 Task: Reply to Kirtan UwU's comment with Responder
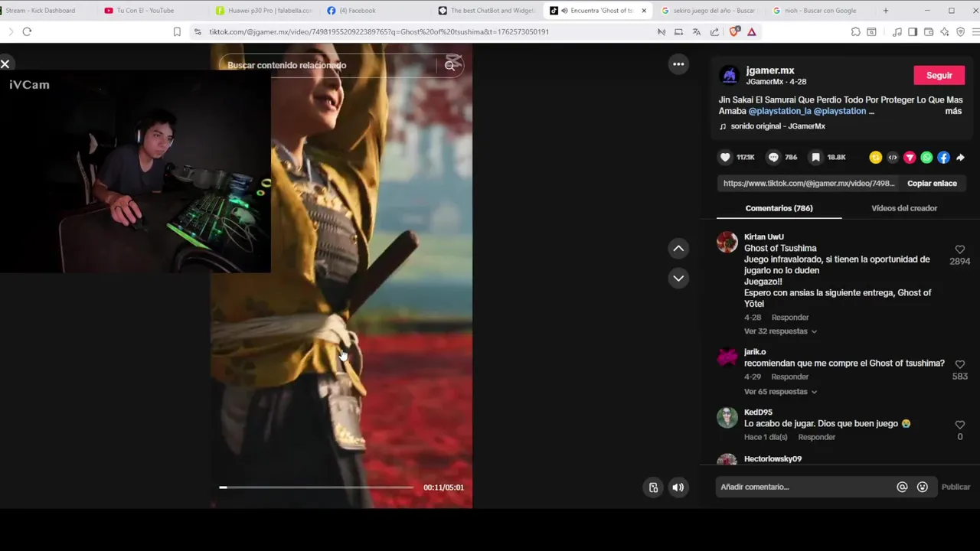pyautogui.click(x=790, y=318)
